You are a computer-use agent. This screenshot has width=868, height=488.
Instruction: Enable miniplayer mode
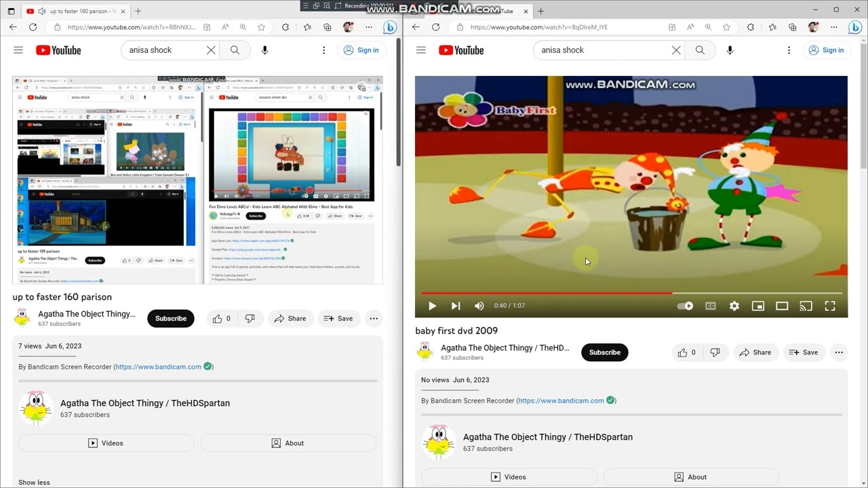point(758,306)
